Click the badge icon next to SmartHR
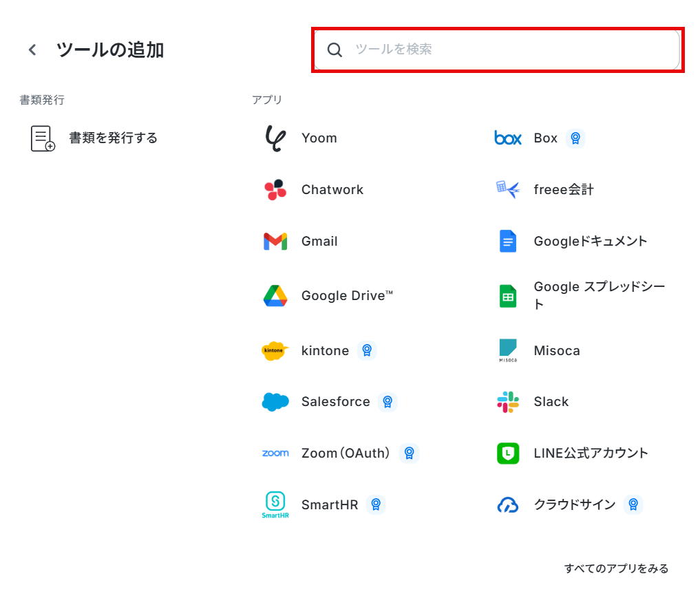Image resolution: width=700 pixels, height=596 pixels. [x=376, y=505]
